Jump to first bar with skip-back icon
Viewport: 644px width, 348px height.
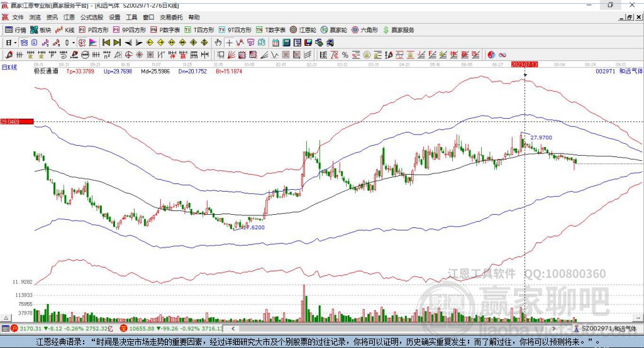106,43
